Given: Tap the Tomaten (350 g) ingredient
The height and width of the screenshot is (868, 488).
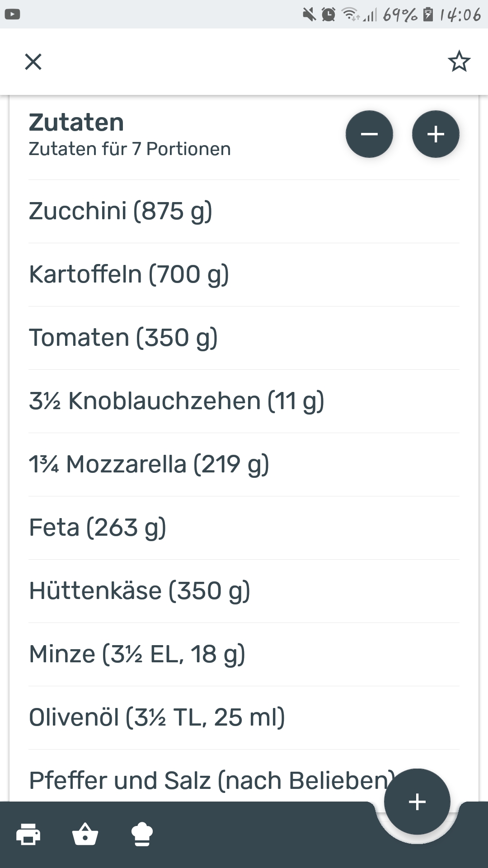Looking at the screenshot, I should 123,338.
